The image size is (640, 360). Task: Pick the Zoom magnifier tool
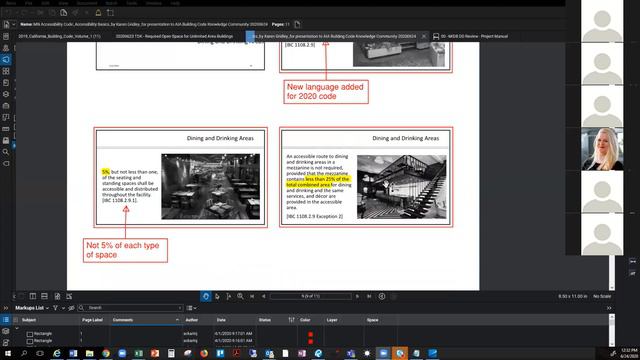240,296
